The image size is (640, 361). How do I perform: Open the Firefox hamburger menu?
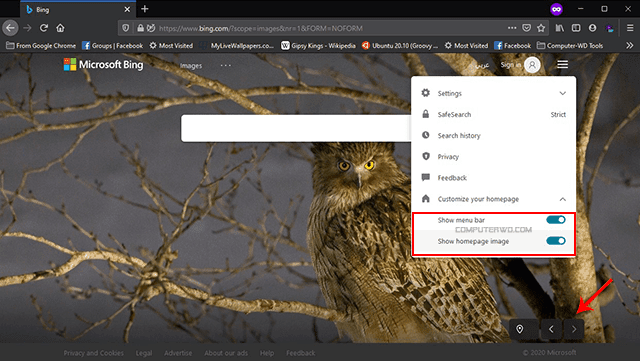630,28
